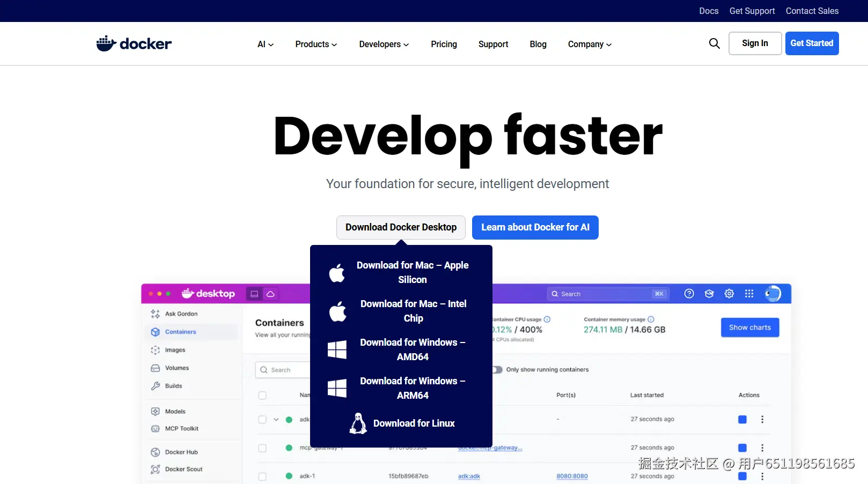Select Download for Mac – Apple Silicon
The width and height of the screenshot is (868, 484).
[x=401, y=272]
